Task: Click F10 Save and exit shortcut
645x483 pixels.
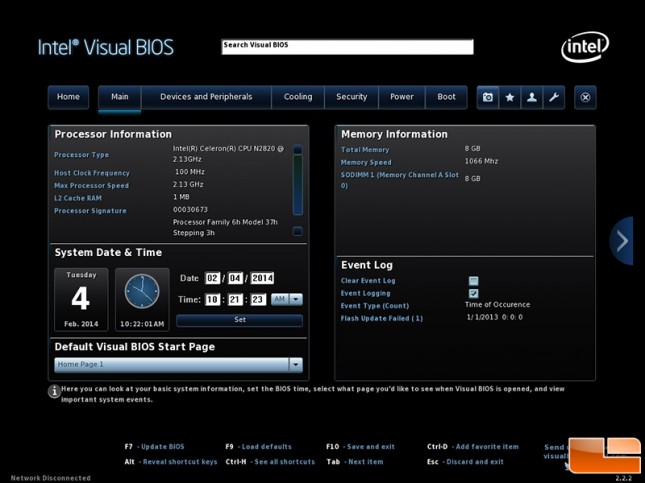Action: [360, 447]
